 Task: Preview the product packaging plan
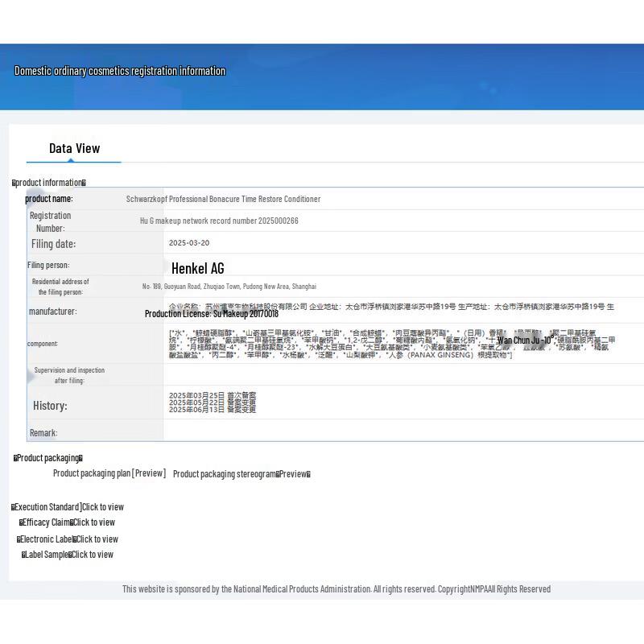tap(148, 473)
